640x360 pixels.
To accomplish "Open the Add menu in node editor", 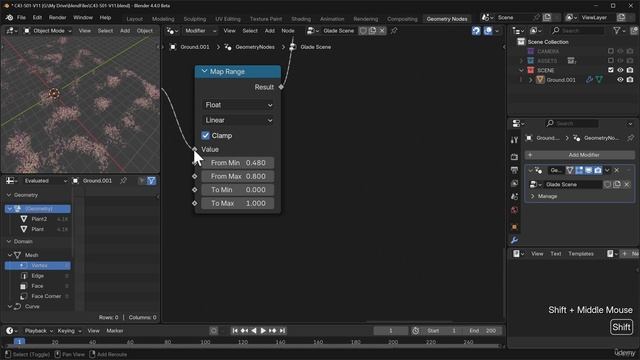I will point(270,31).
